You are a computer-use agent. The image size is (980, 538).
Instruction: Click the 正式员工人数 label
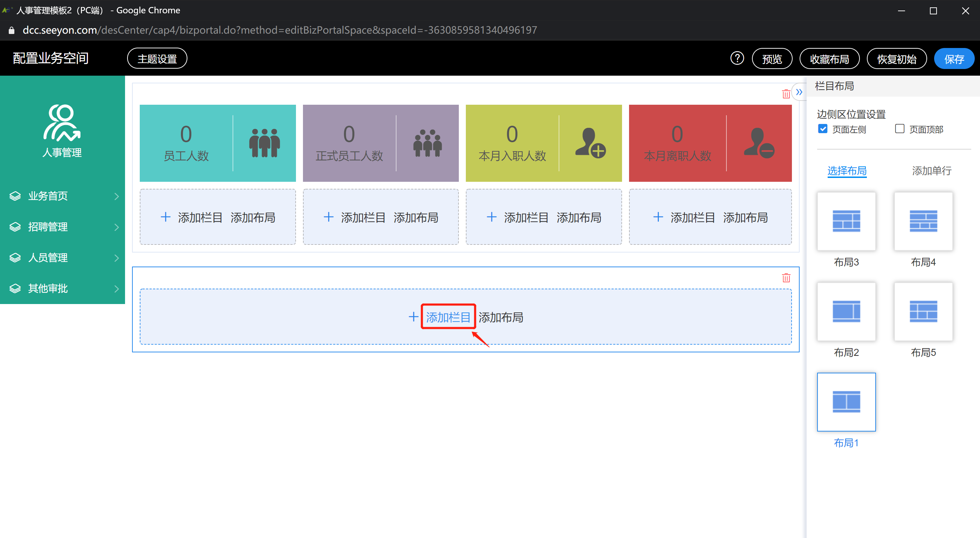click(x=349, y=156)
